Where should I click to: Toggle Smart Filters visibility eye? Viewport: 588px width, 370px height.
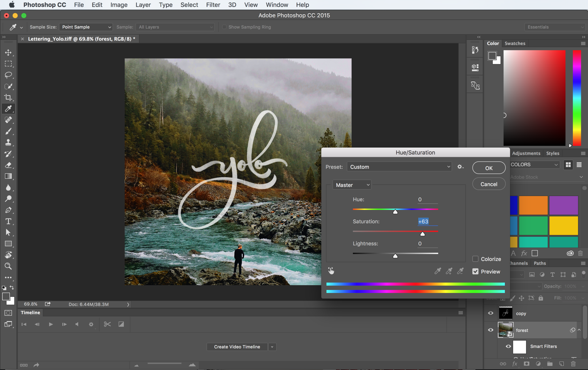click(509, 346)
